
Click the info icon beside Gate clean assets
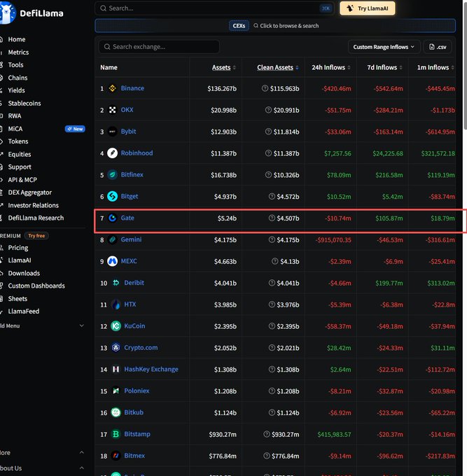pyautogui.click(x=272, y=218)
